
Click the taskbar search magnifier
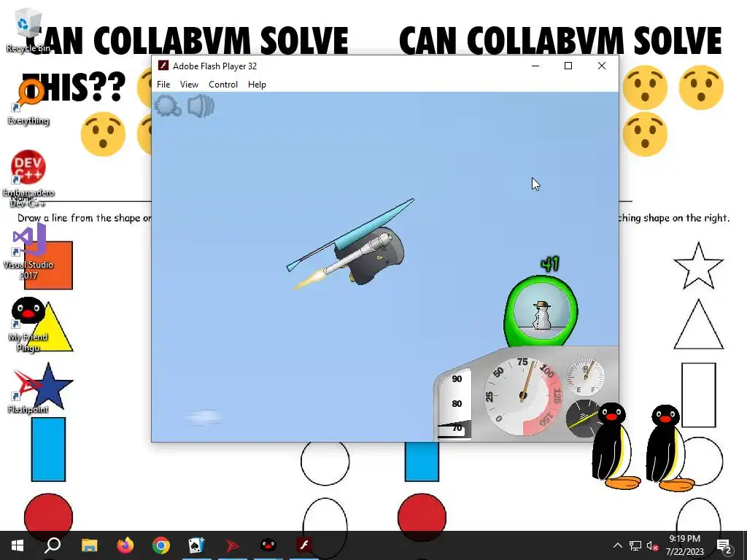tap(53, 545)
